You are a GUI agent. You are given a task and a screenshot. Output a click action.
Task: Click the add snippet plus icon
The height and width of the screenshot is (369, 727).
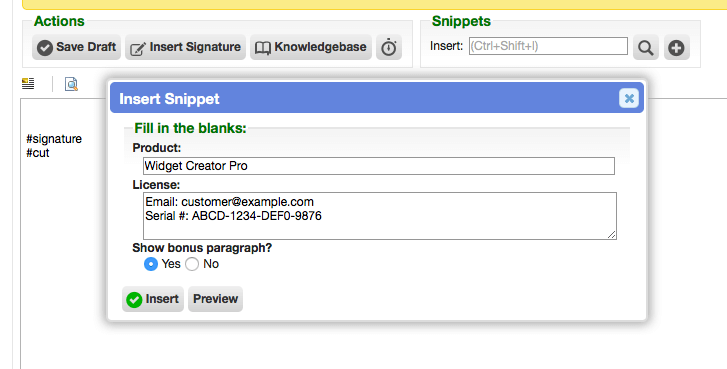[676, 47]
